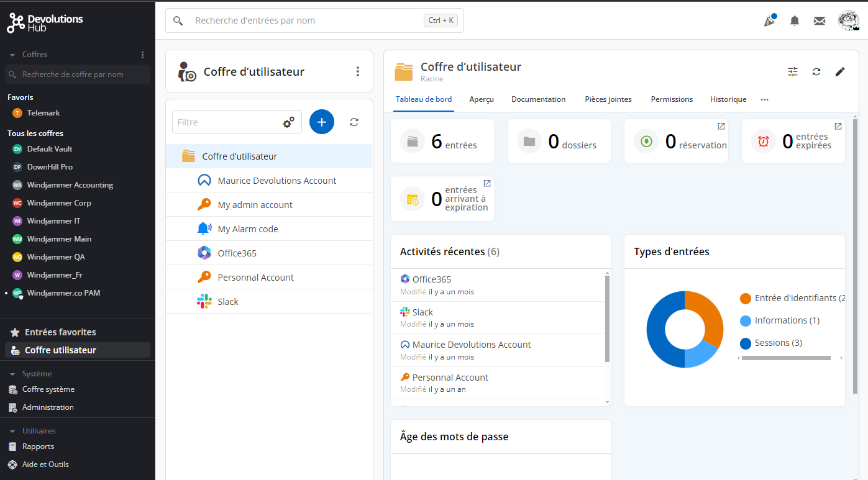Open dashboard properties settings icon

coord(793,71)
